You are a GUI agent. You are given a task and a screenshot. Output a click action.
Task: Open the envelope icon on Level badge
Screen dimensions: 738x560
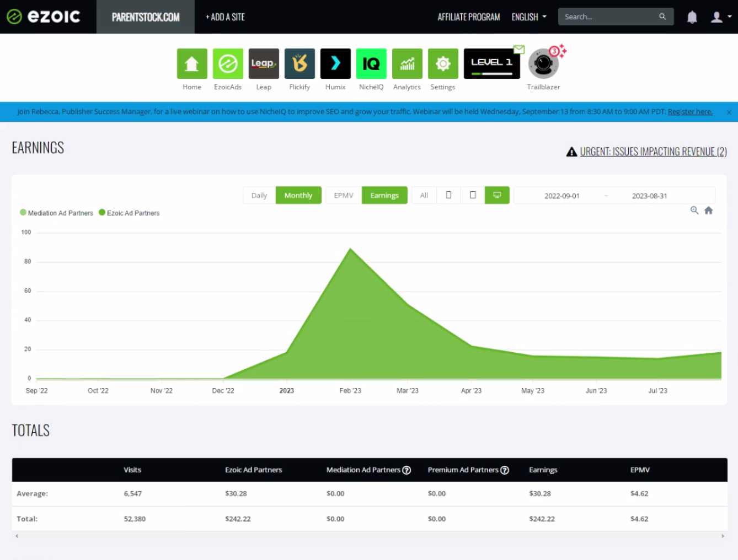coord(519,49)
